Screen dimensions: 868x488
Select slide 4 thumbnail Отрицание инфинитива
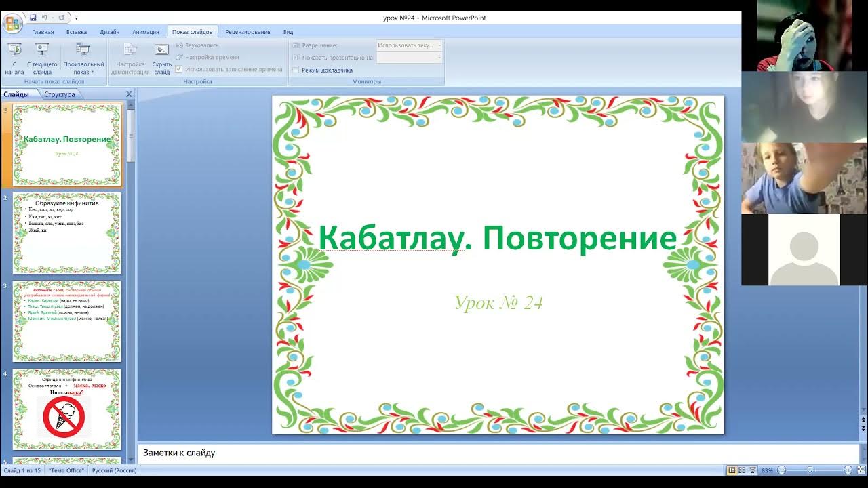pos(66,409)
